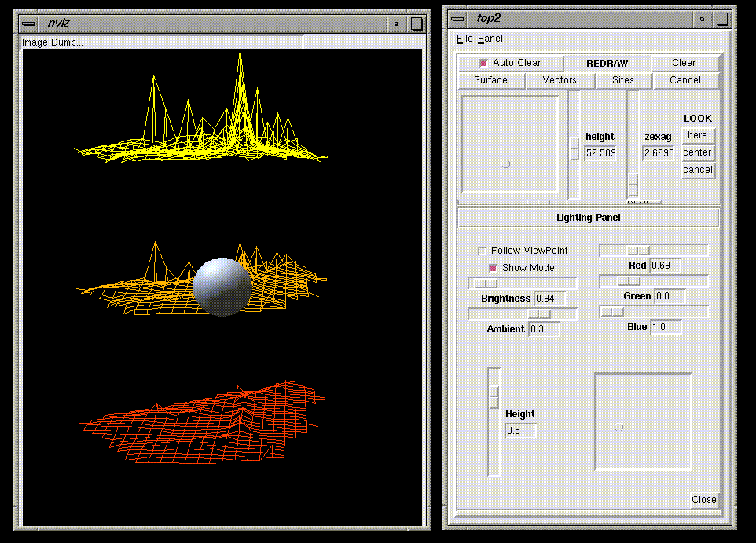
Task: Open the nviz window menu button
Action: tap(31, 23)
